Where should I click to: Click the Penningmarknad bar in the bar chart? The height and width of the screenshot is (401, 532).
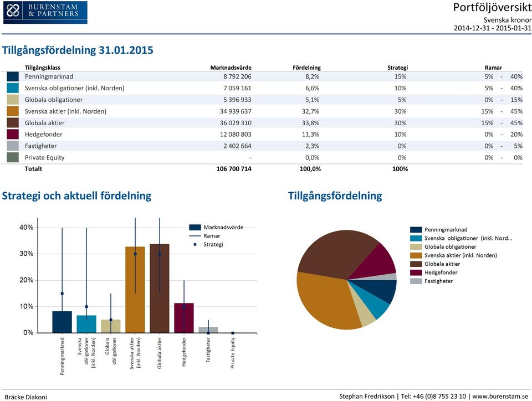click(x=62, y=322)
